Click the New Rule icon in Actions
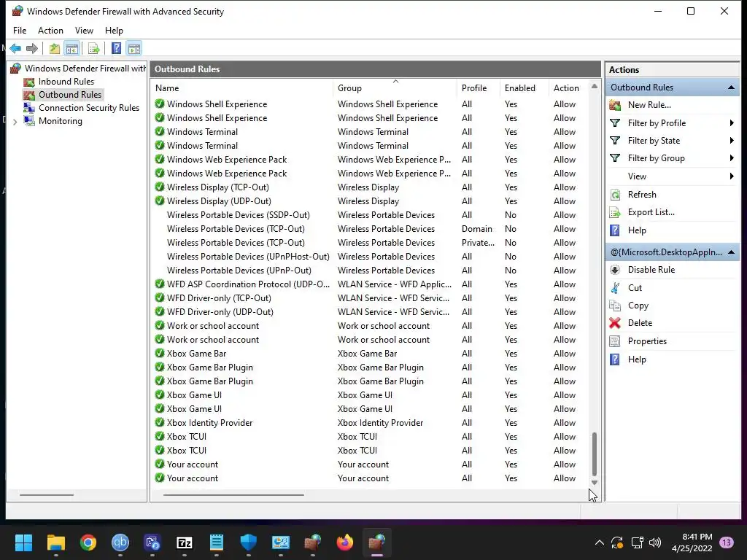Screen dimensions: 747x560 (615, 105)
